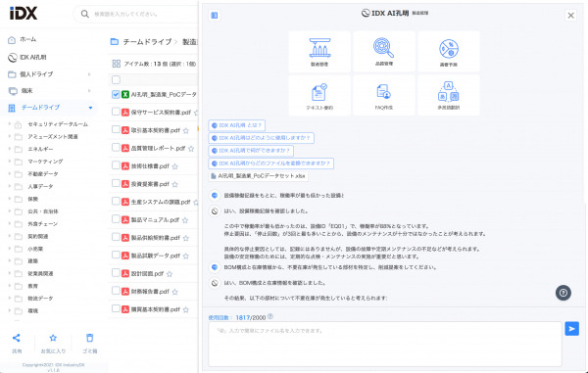Toggle the AI chat side panel icon

215,16
